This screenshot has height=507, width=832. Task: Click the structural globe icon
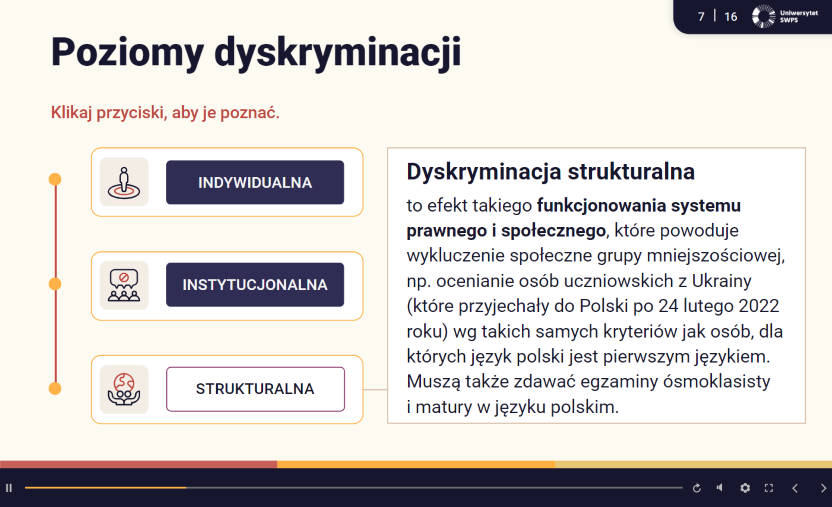coord(124,389)
